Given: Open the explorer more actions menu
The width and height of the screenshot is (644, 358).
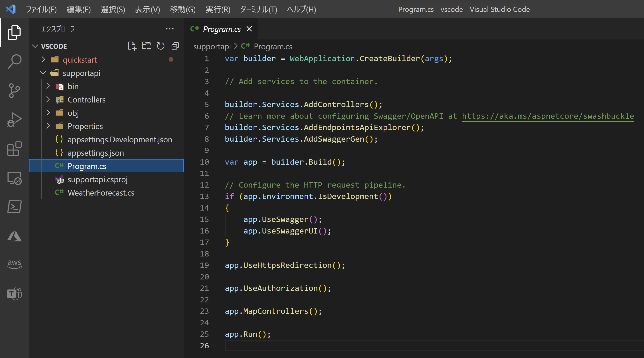Looking at the screenshot, I should click(170, 29).
